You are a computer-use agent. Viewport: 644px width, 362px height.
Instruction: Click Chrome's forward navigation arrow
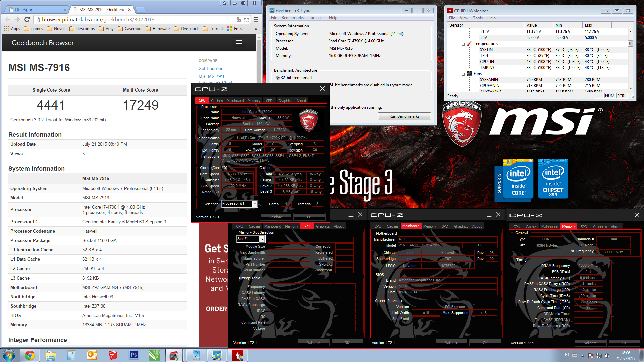pos(17,19)
